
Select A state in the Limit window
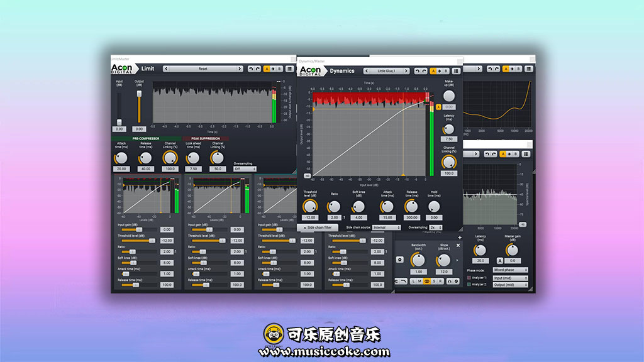tap(267, 69)
